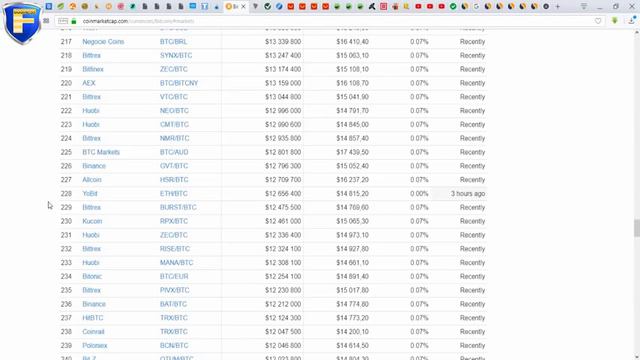Switch to the pink circle icon tab
Screen dimensions: 640x360
[120, 7]
